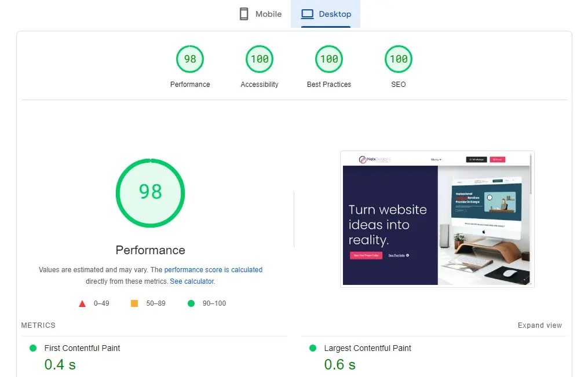Click the red triangle 0–49 legend icon

pyautogui.click(x=82, y=303)
